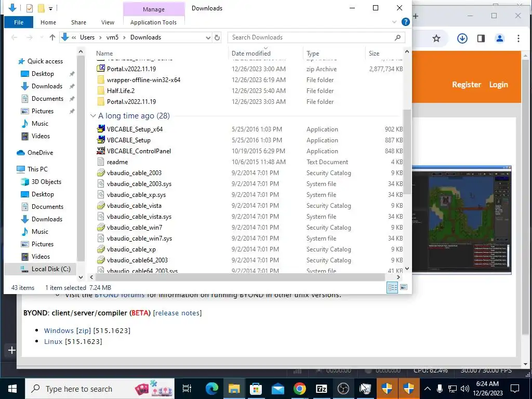This screenshot has height=399, width=532.
Task: Select the Application Tools tab
Action: point(153,22)
